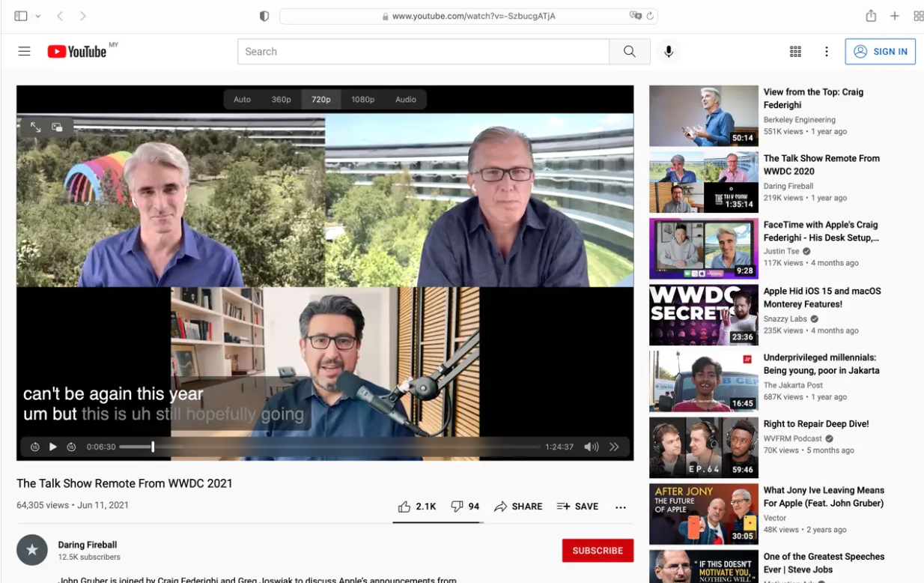Expand more player controls chevron

tap(614, 447)
